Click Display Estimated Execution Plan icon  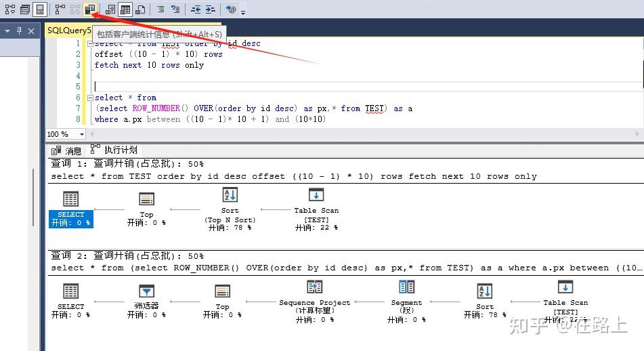tap(10, 9)
